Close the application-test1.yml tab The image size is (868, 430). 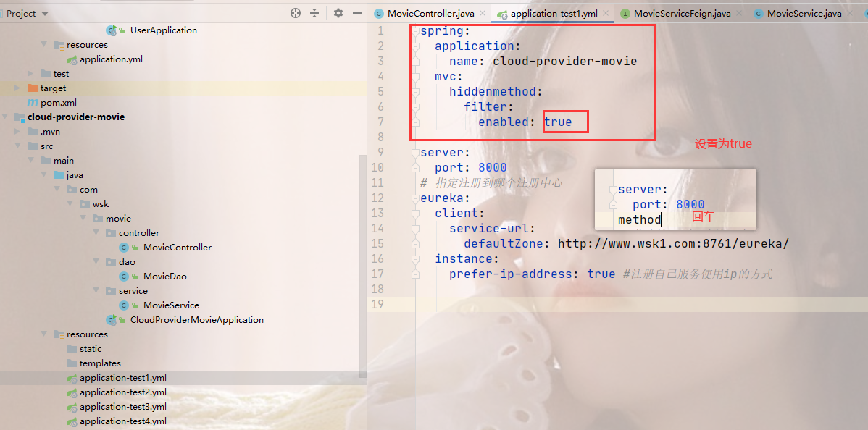[606, 13]
